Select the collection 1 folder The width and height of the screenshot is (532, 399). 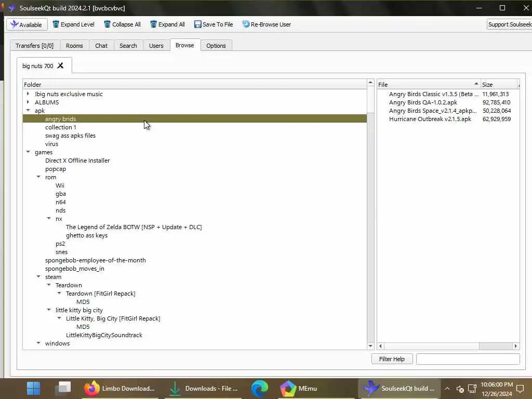tap(61, 127)
